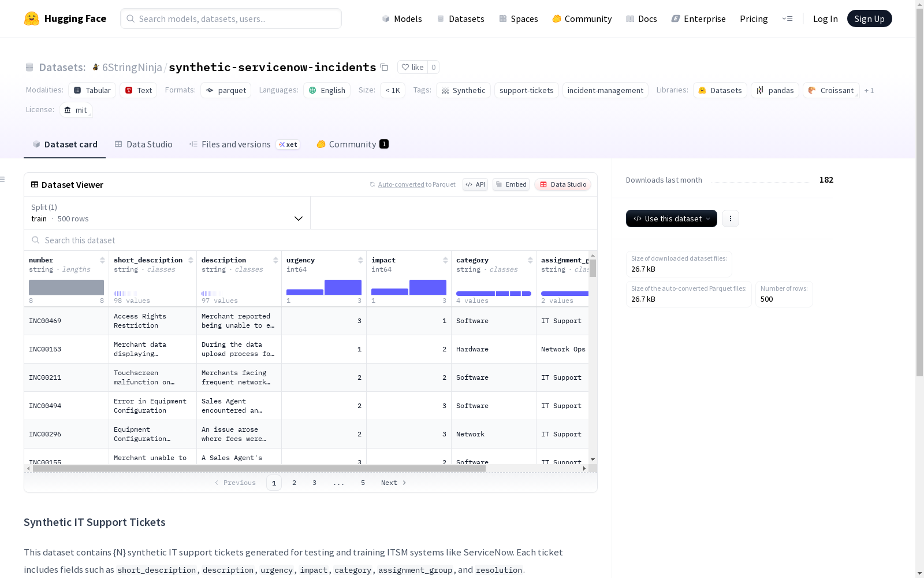This screenshot has width=924, height=578.
Task: Go to page 5 of the dataset
Action: 363,483
